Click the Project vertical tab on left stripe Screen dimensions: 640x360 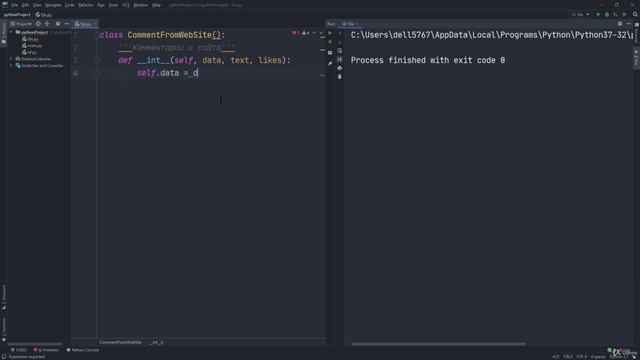tap(4, 33)
